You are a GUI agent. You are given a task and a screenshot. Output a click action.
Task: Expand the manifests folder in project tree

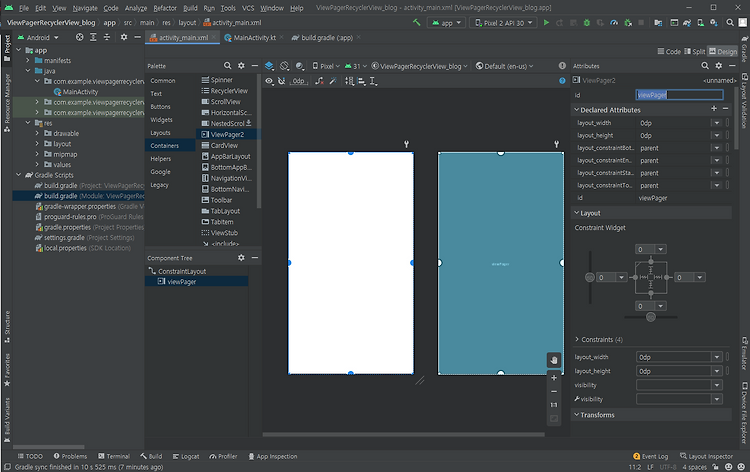pyautogui.click(x=28, y=61)
